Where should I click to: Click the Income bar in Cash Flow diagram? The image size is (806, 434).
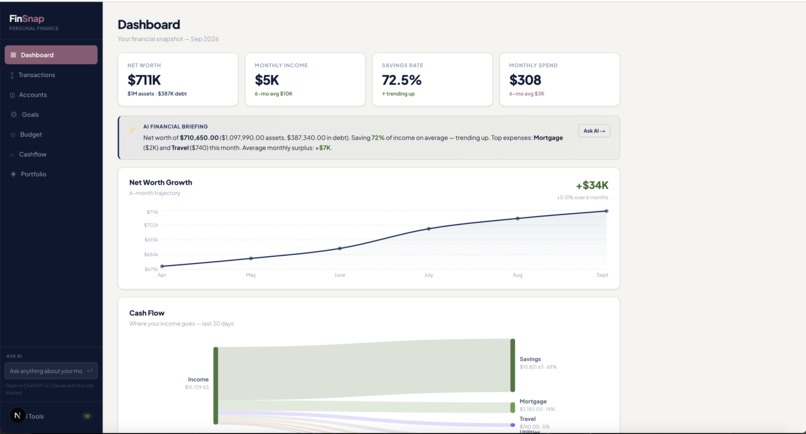click(x=216, y=386)
